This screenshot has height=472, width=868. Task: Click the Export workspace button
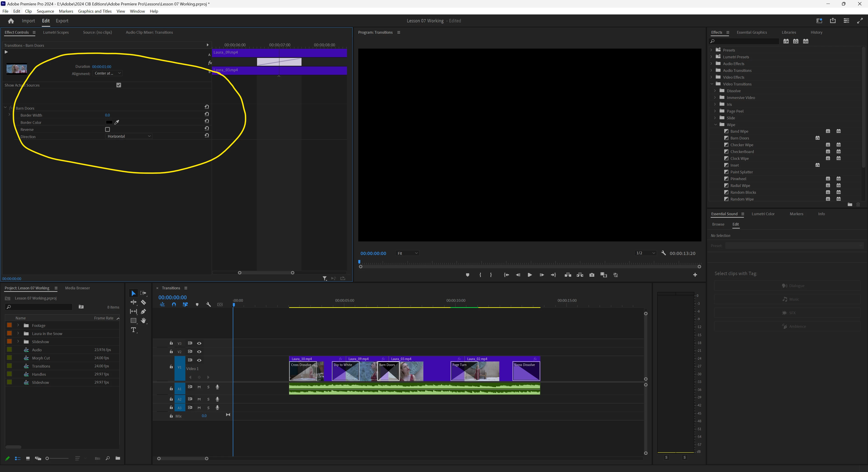[62, 21]
